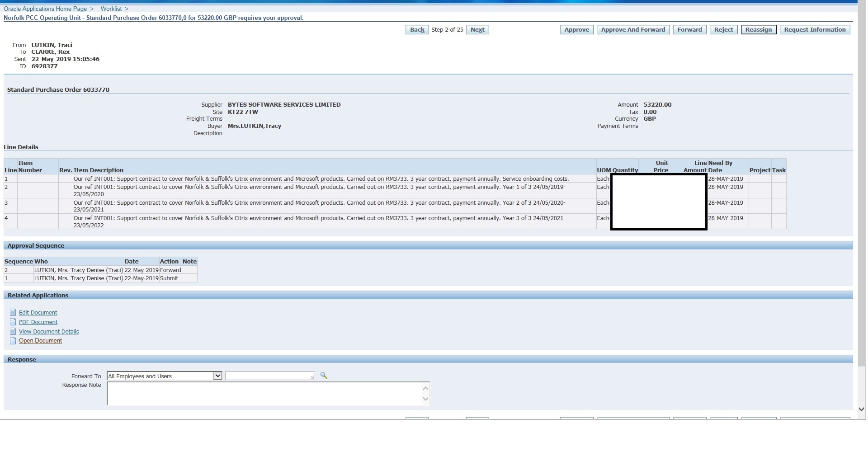Image resolution: width=868 pixels, height=470 pixels.
Task: Click the Edit Document page icon
Action: (13, 312)
